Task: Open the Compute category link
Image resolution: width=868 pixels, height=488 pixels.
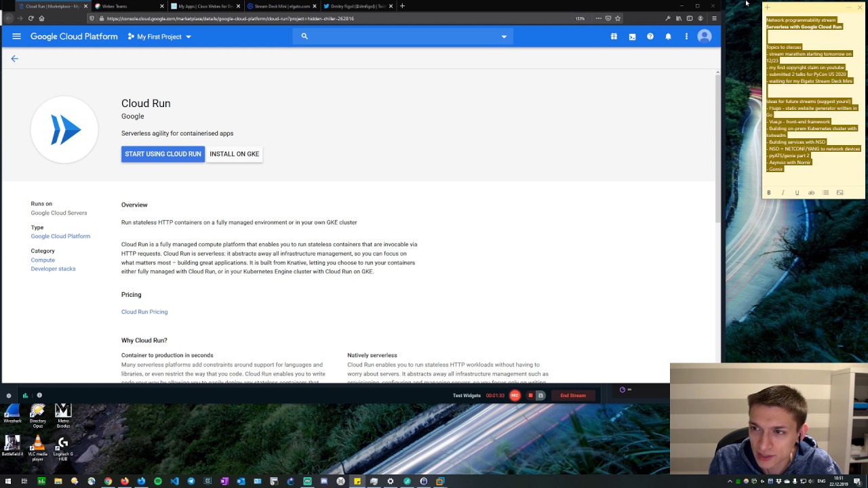Action: click(43, 260)
